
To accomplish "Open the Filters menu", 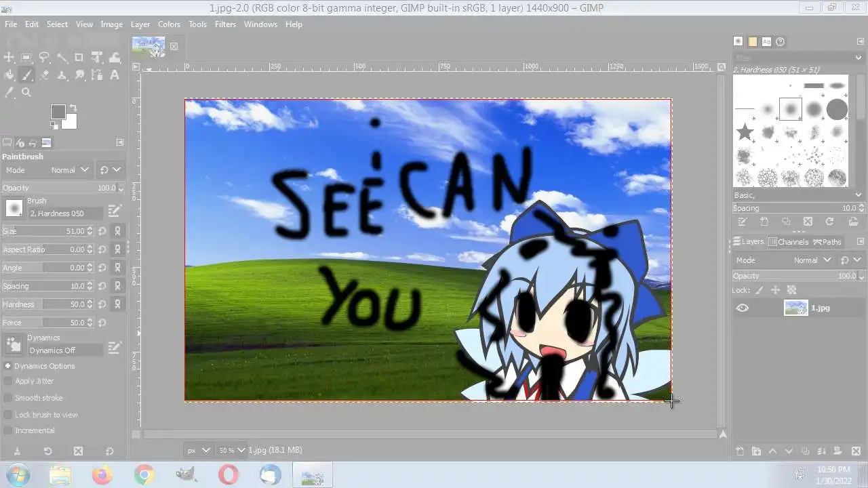I will coord(225,24).
